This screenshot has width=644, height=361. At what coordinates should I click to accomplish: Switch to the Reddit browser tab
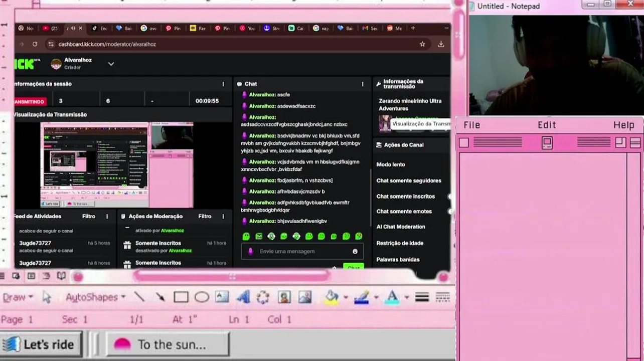coord(394,28)
